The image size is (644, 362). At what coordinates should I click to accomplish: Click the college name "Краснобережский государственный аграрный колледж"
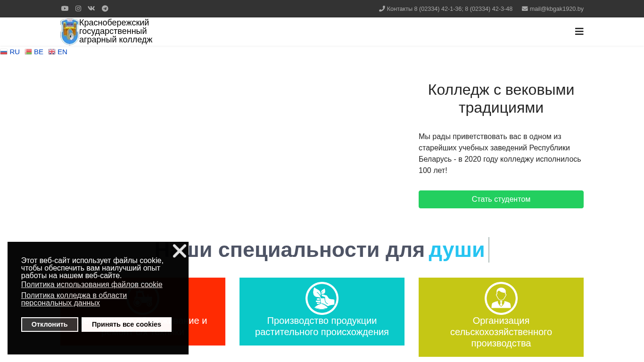coord(116,31)
